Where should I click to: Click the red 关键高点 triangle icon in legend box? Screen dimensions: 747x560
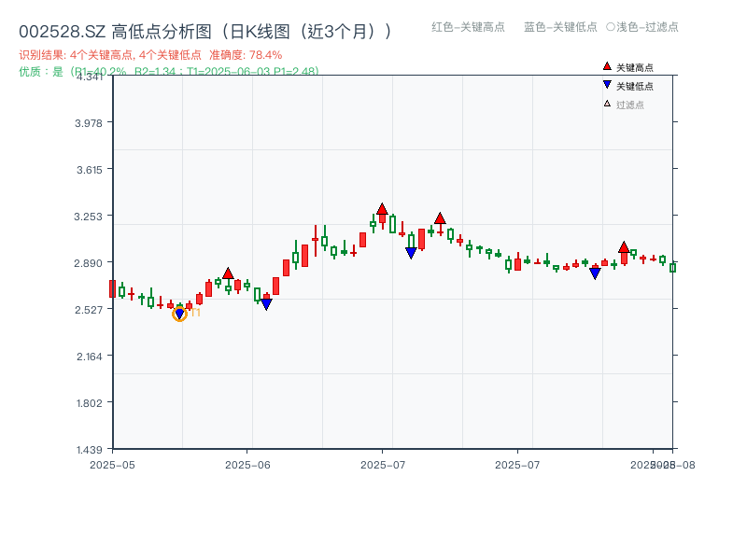607,66
